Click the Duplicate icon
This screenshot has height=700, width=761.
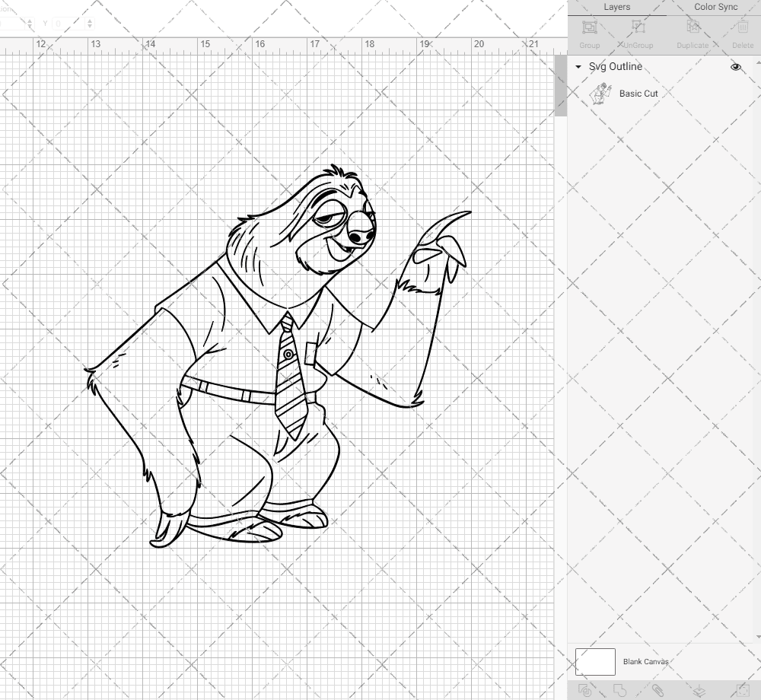[x=692, y=27]
